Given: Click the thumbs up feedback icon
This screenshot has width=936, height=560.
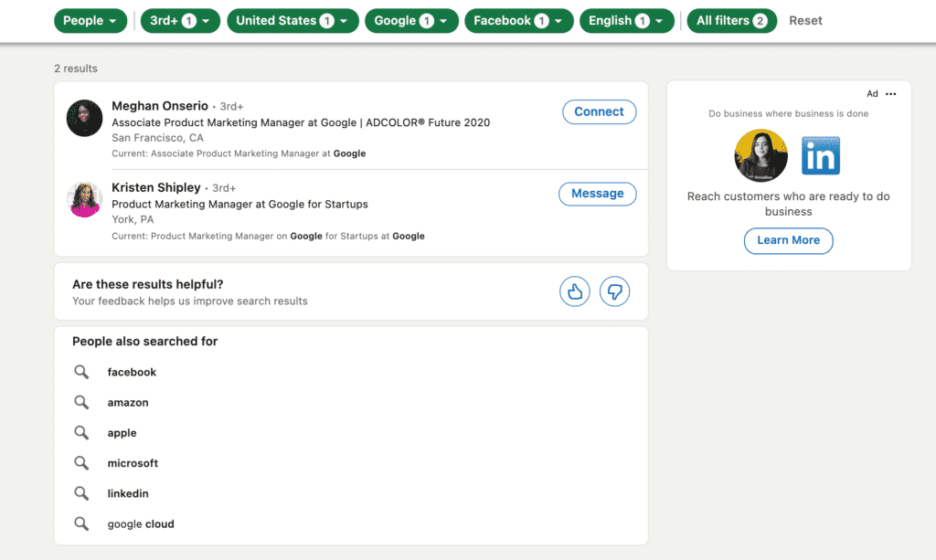Looking at the screenshot, I should click(x=574, y=291).
